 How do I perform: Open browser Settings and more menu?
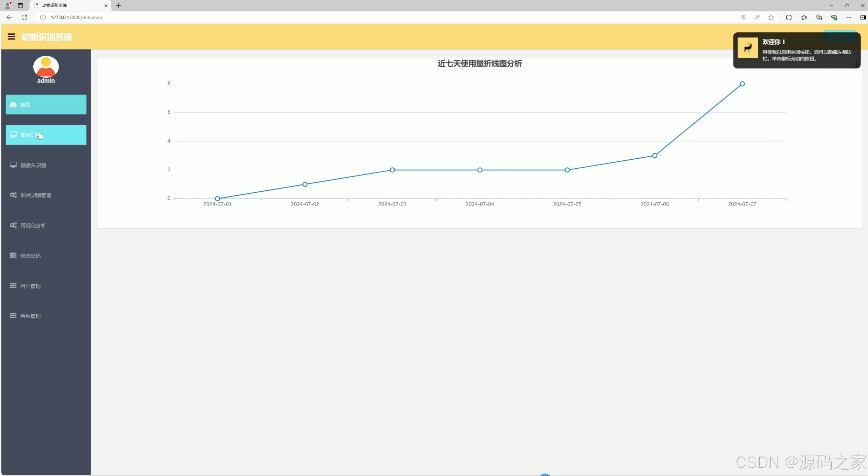tap(849, 17)
